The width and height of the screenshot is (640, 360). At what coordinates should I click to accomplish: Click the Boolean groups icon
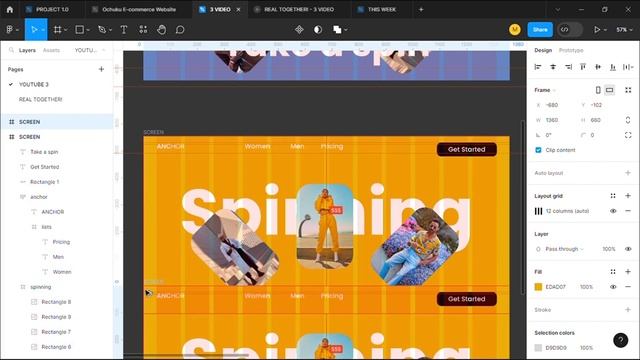tap(337, 29)
